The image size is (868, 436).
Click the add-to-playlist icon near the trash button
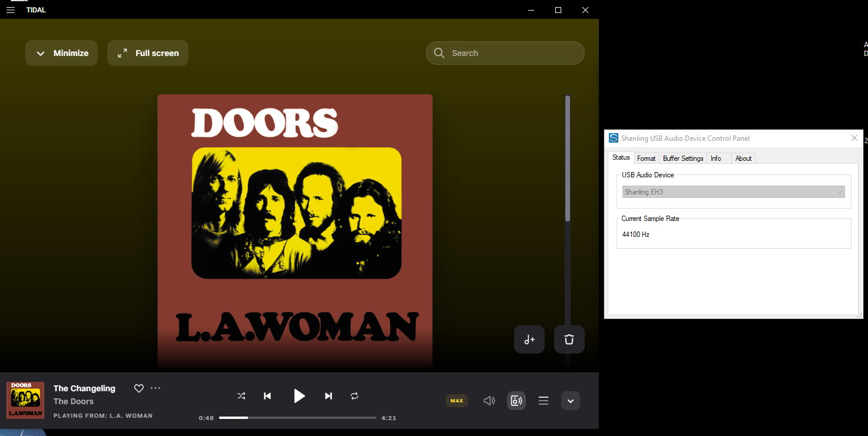[x=529, y=339]
